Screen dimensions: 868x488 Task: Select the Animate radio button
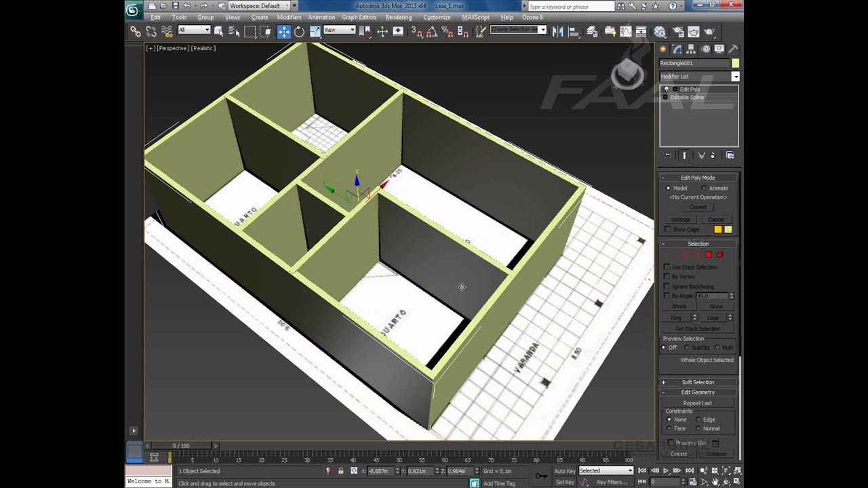click(x=704, y=188)
